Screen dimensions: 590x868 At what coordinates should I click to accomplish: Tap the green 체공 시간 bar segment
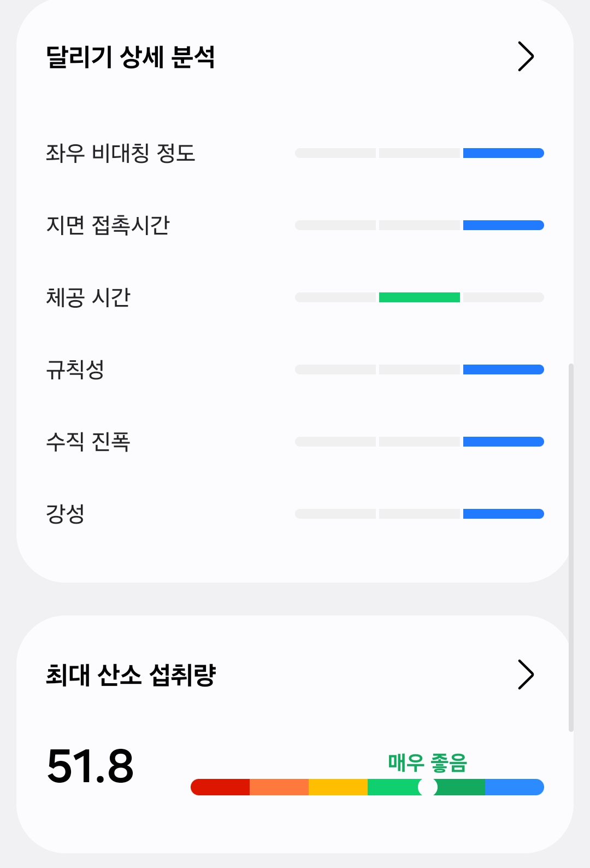419,297
